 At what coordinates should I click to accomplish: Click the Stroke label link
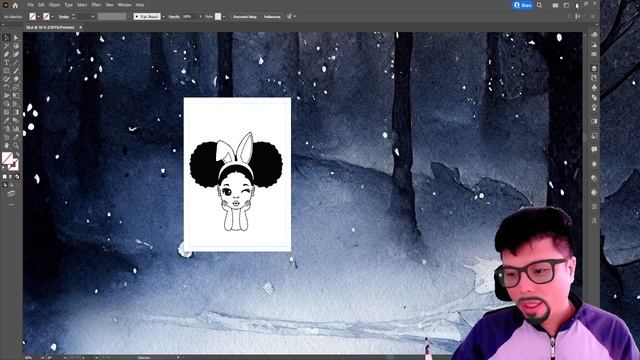64,17
